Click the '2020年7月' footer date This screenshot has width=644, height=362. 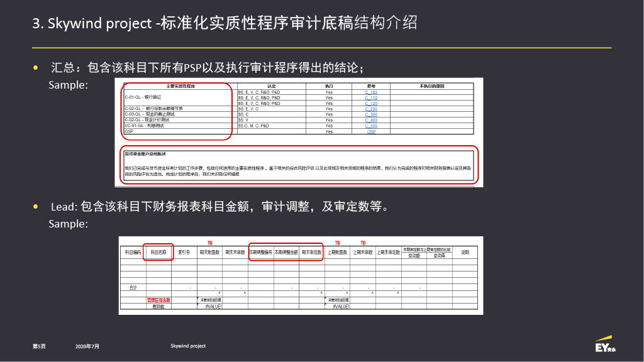[x=87, y=346]
